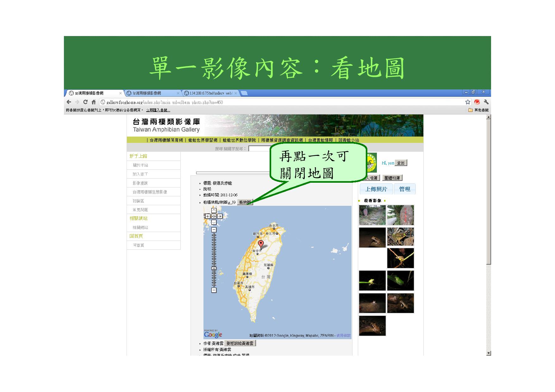
Task: Open yellow frog on branch thumbnail
Action: tap(400, 258)
